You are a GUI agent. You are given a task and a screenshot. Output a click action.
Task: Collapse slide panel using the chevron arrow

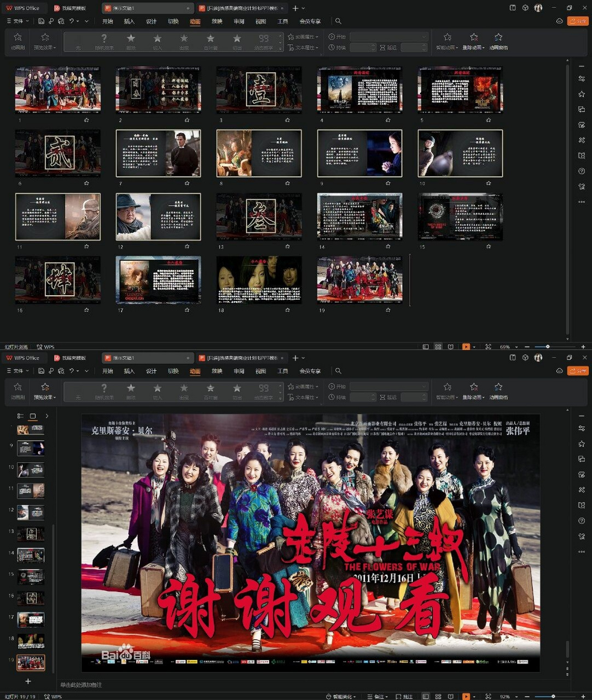tap(47, 416)
